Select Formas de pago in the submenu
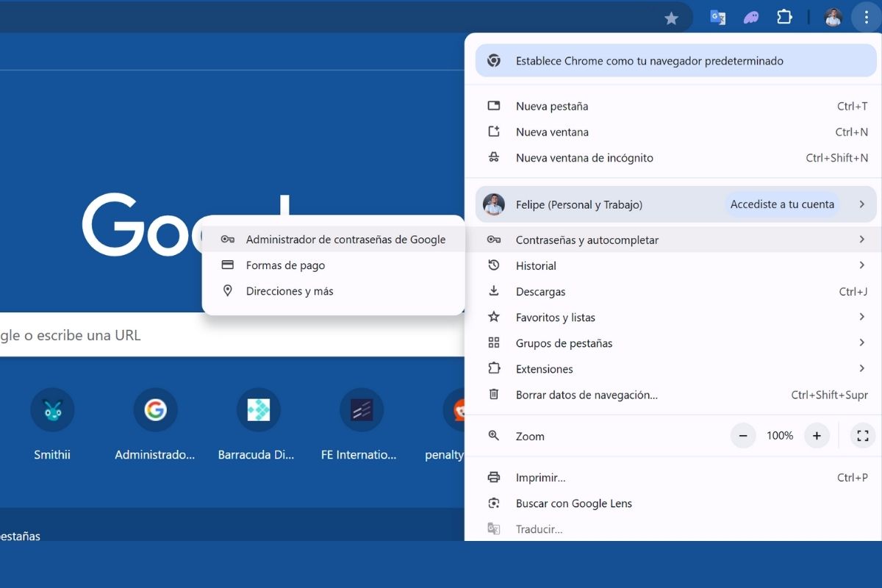882x588 pixels. pos(285,265)
